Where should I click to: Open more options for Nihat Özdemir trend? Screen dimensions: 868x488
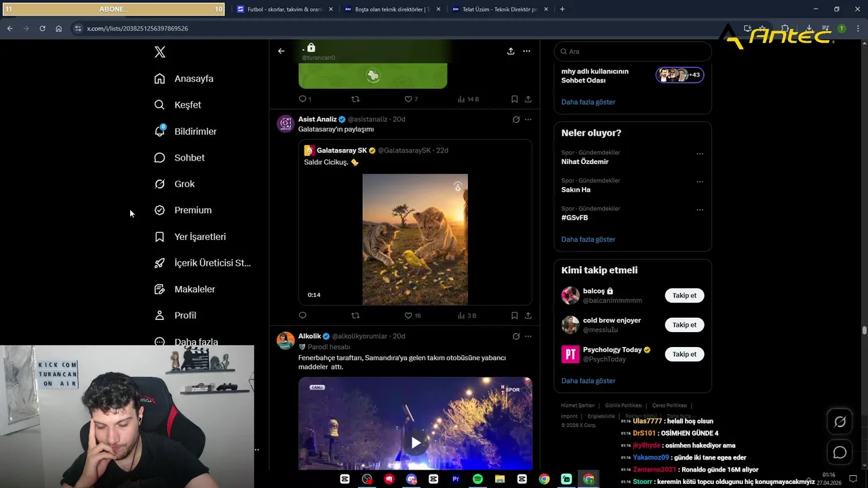(700, 154)
